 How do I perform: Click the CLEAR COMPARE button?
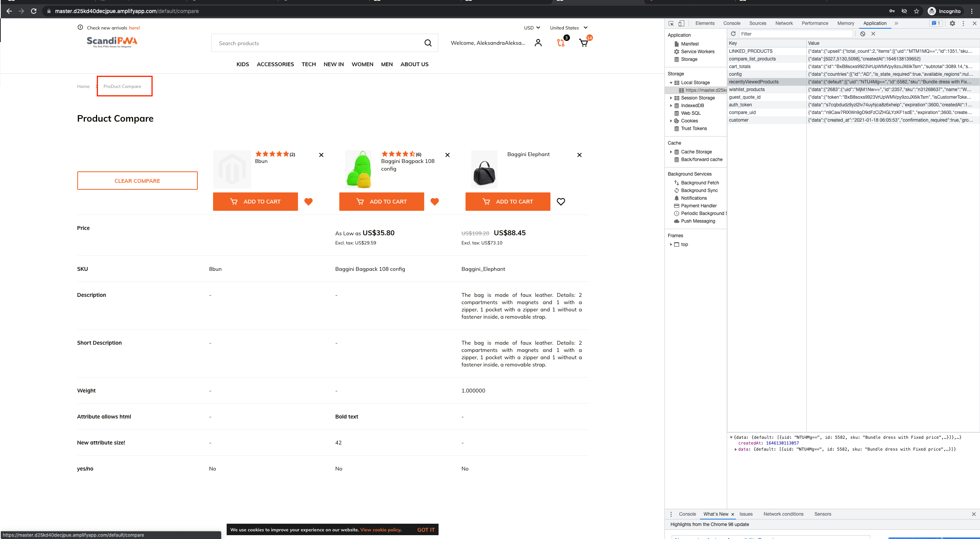click(x=137, y=181)
